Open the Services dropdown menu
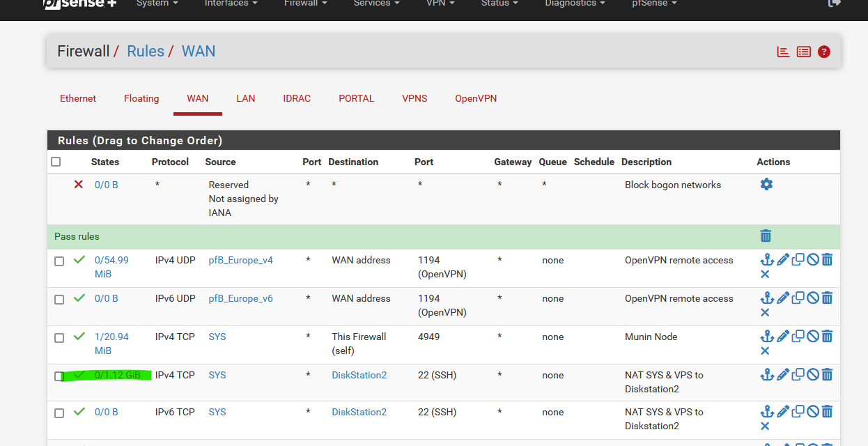This screenshot has width=868, height=446. 378,3
